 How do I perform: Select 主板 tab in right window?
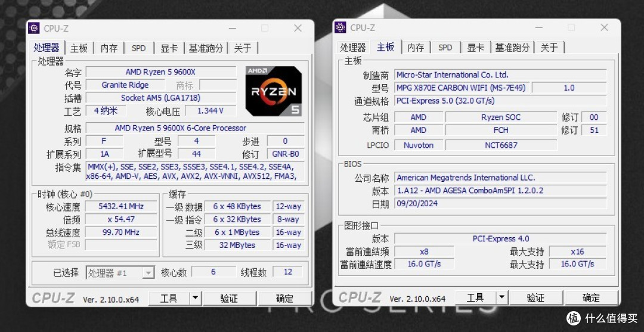point(385,46)
